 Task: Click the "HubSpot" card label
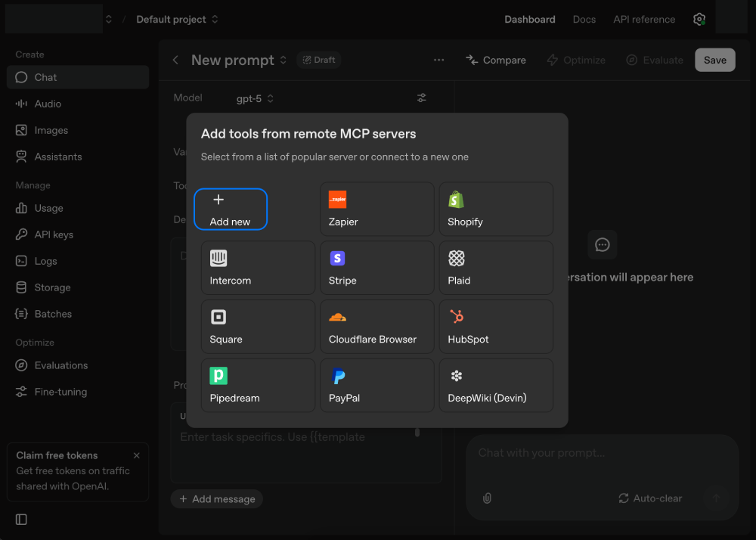[468, 340]
